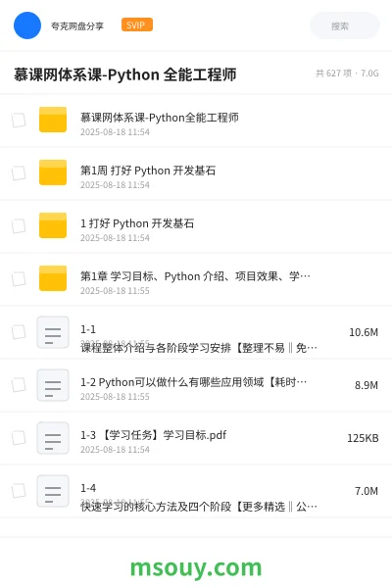Check the box for 第1周 打好 Python 开发基石
This screenshot has width=392, height=588.
[19, 173]
